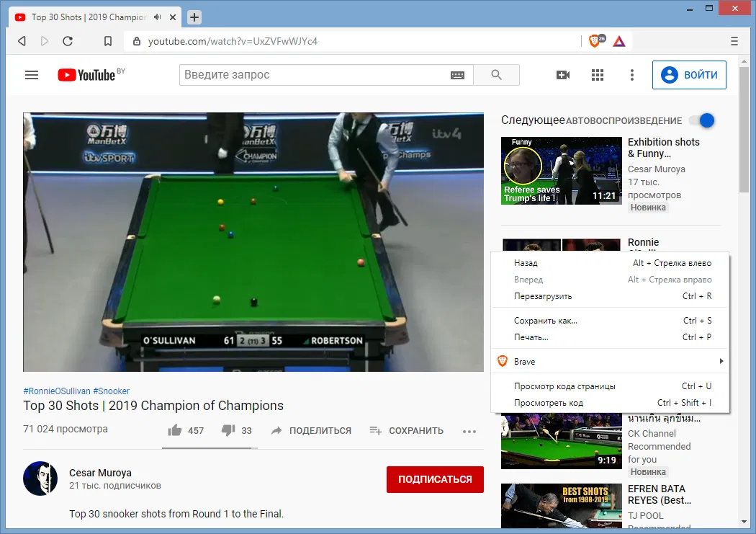Viewport: 756px width, 534px height.
Task: Click the search magnifier button
Action: coord(496,75)
